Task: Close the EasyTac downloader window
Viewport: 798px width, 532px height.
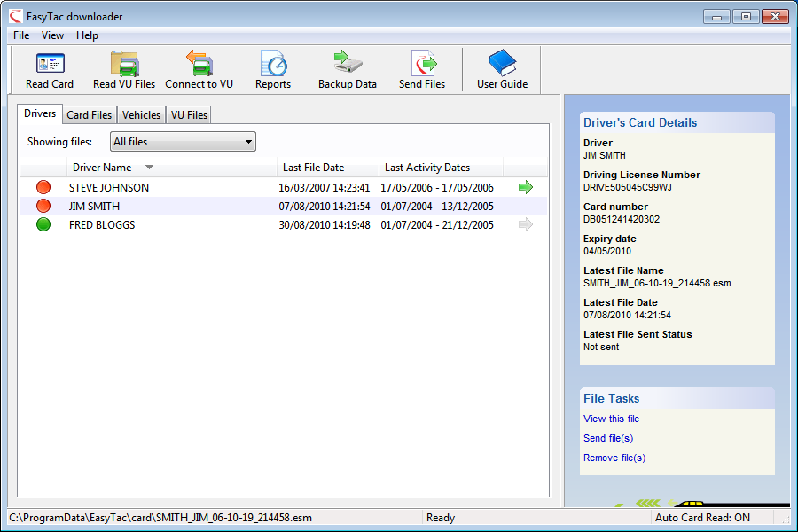Action: pos(775,17)
